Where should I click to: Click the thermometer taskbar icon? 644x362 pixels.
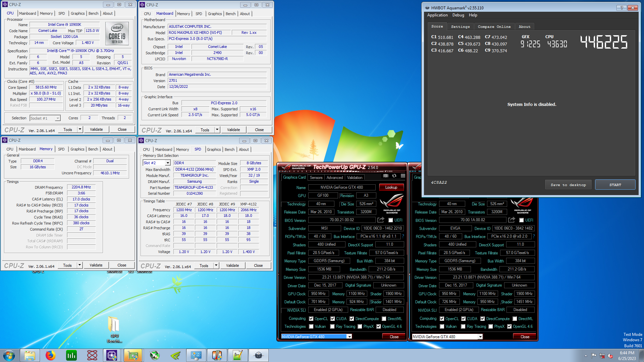217,355
